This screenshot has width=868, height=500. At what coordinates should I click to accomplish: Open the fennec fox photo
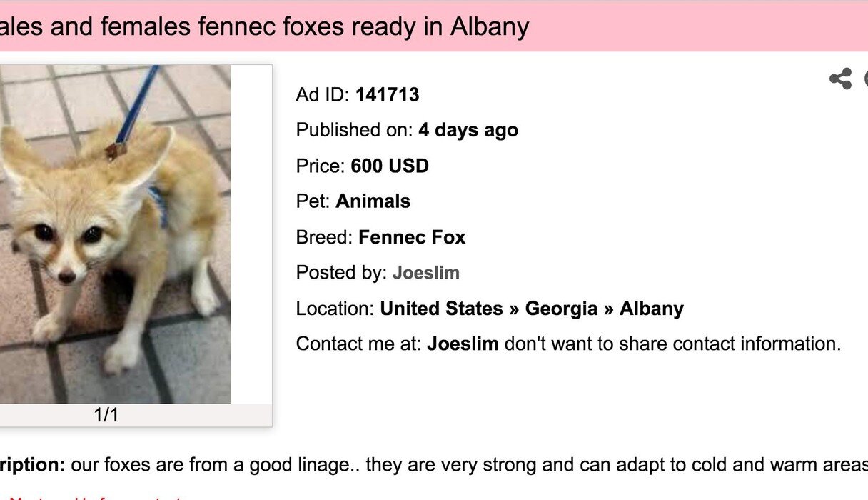(x=114, y=234)
